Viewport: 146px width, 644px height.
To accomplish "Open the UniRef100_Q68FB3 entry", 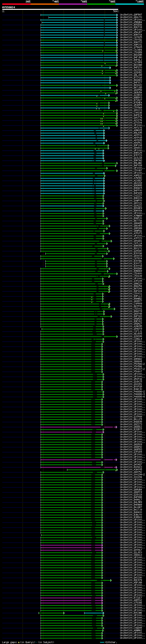I will pos(131,450).
